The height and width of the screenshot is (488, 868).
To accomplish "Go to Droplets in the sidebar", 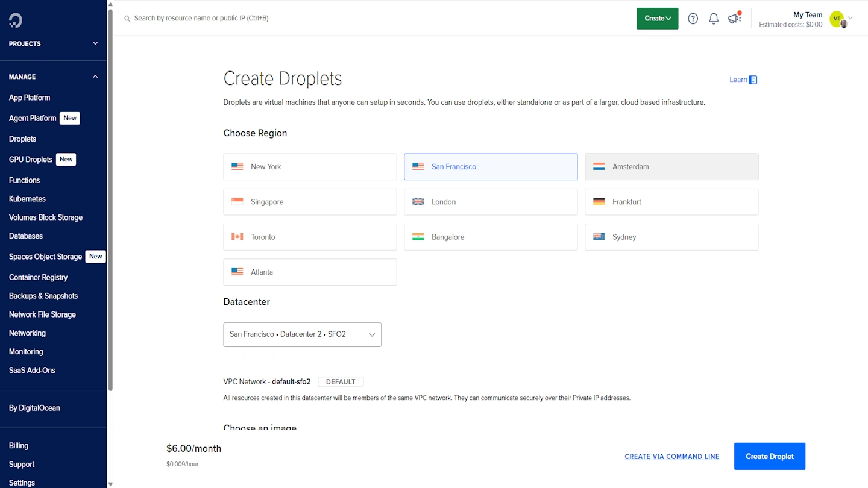I will (23, 139).
